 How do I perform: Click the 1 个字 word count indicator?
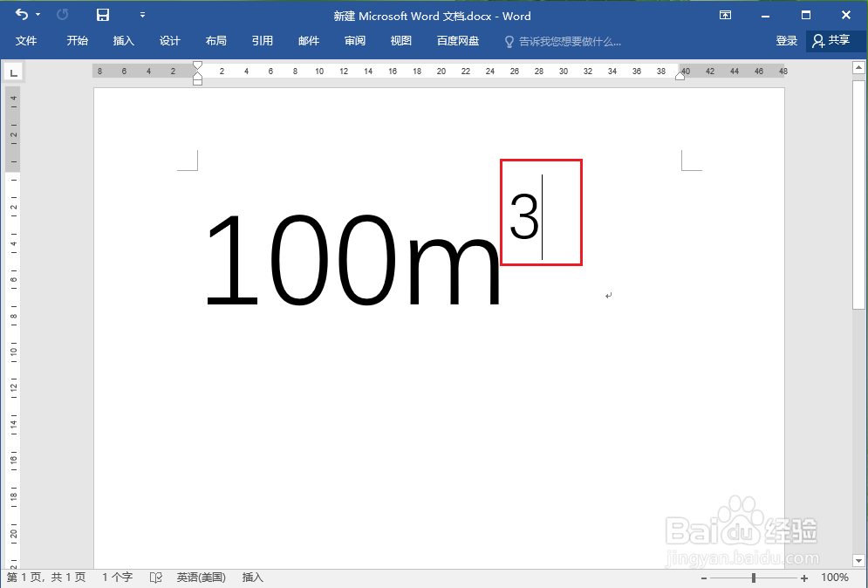coord(117,577)
